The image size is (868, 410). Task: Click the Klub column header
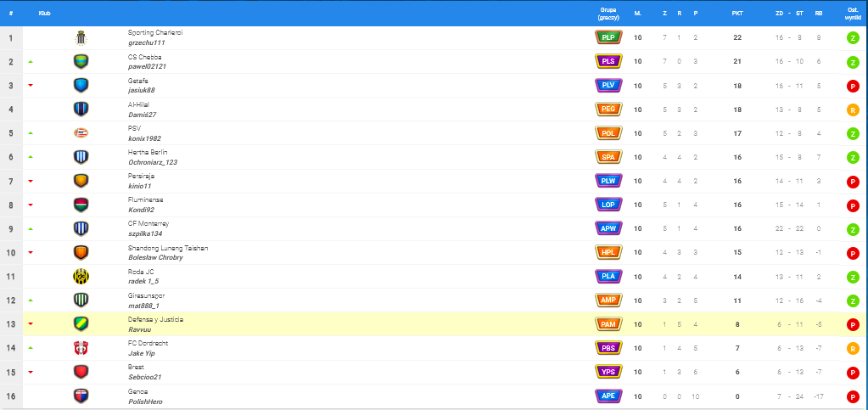(44, 13)
